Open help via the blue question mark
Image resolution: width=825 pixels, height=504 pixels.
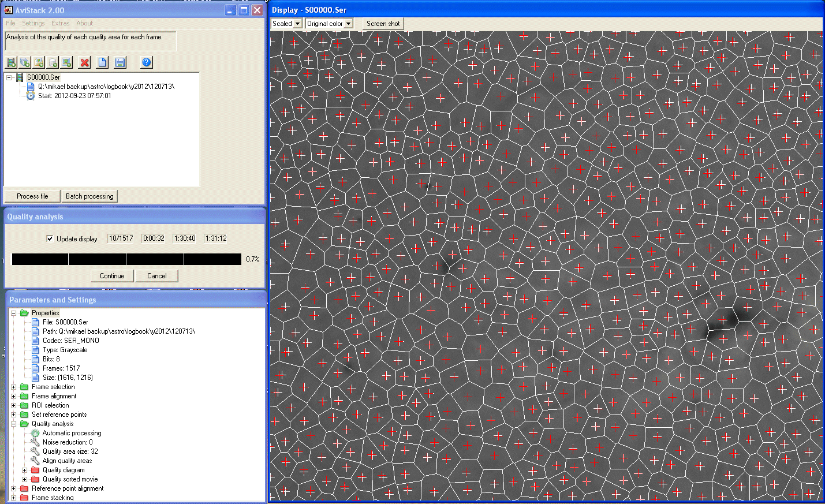pyautogui.click(x=147, y=62)
